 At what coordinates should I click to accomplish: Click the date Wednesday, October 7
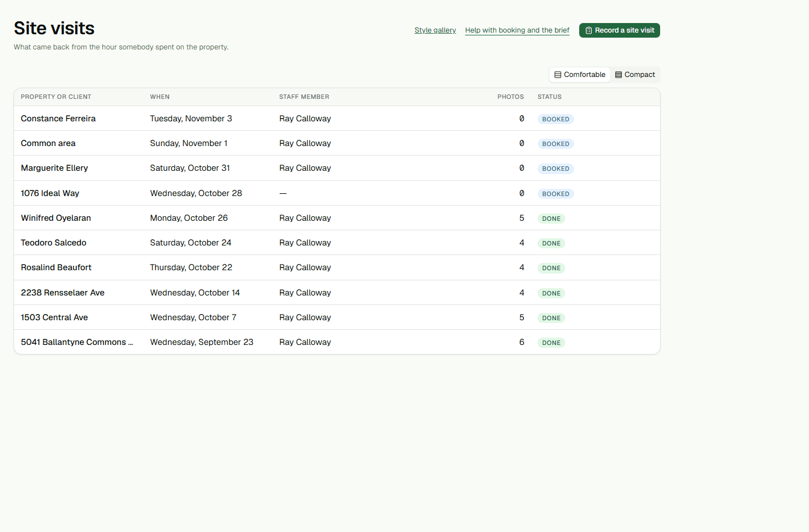[x=193, y=317]
